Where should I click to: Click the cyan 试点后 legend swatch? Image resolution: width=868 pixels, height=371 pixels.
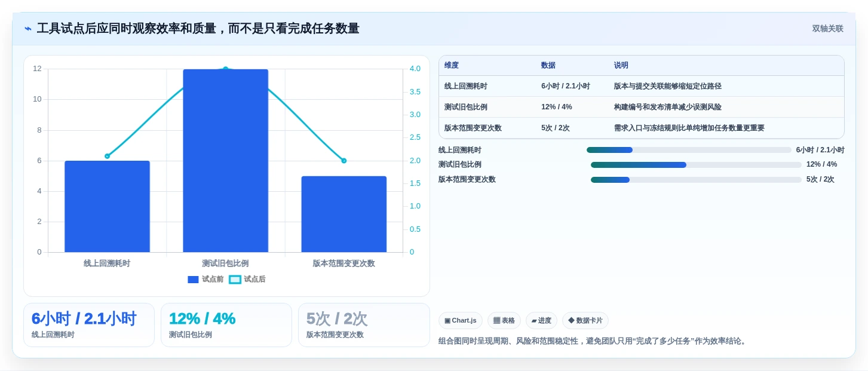click(x=235, y=280)
